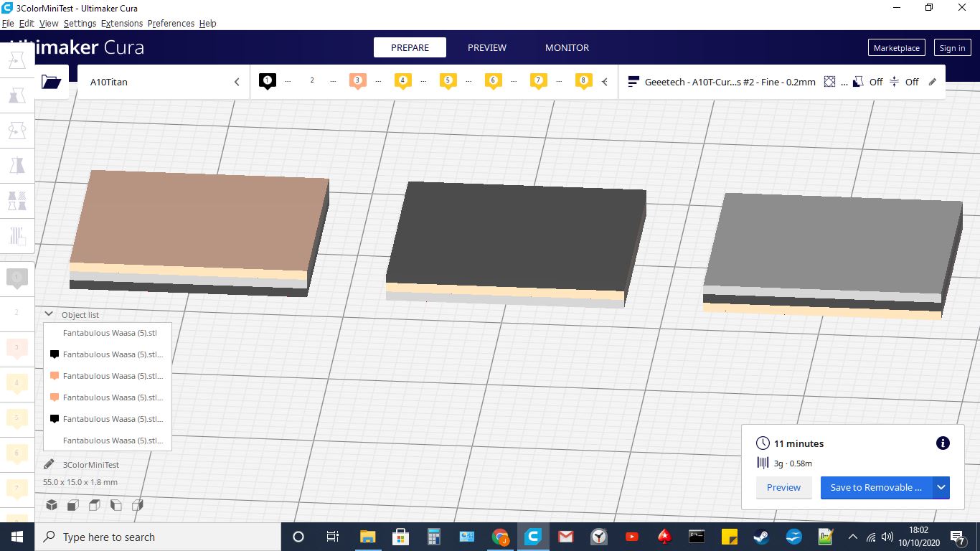980x551 pixels.
Task: Switch to the PREVIEW stage tab
Action: pyautogui.click(x=487, y=47)
